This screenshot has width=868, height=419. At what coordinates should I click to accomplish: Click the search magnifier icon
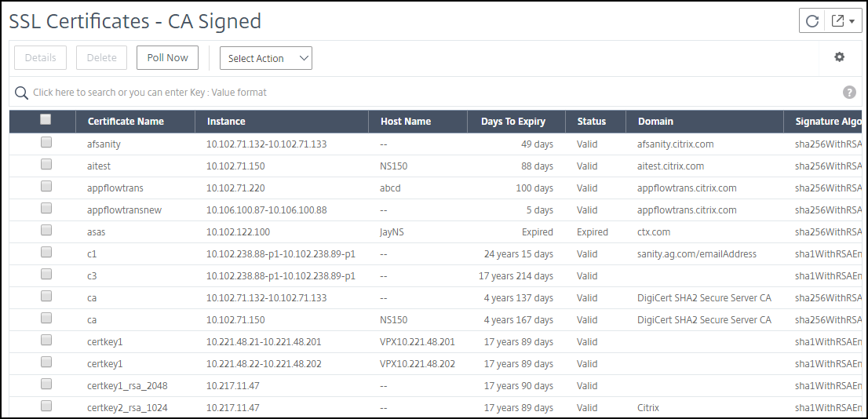tap(21, 93)
